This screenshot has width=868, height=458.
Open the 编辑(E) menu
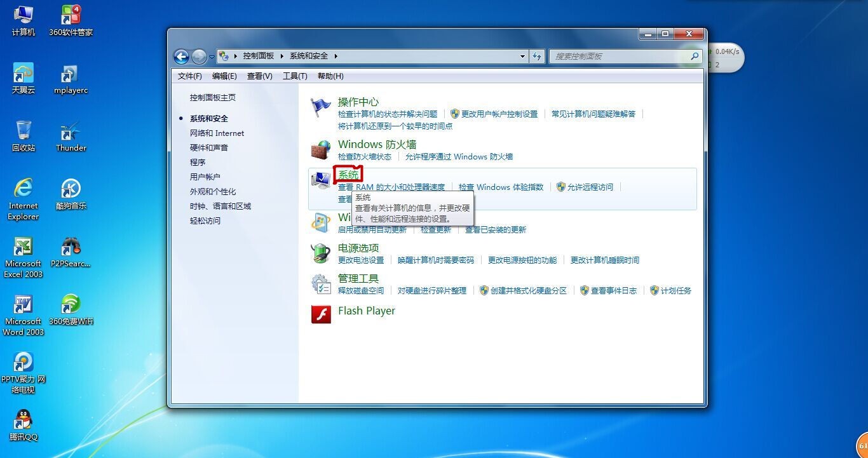(x=224, y=76)
